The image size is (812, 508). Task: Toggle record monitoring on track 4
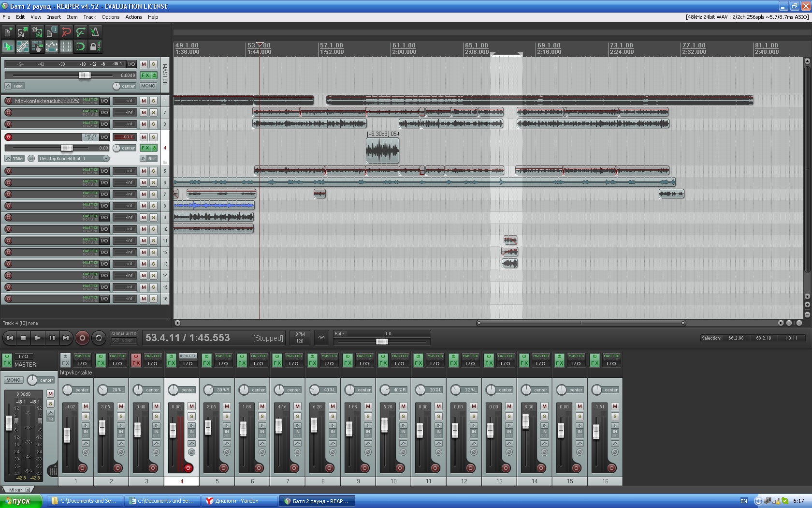149,159
